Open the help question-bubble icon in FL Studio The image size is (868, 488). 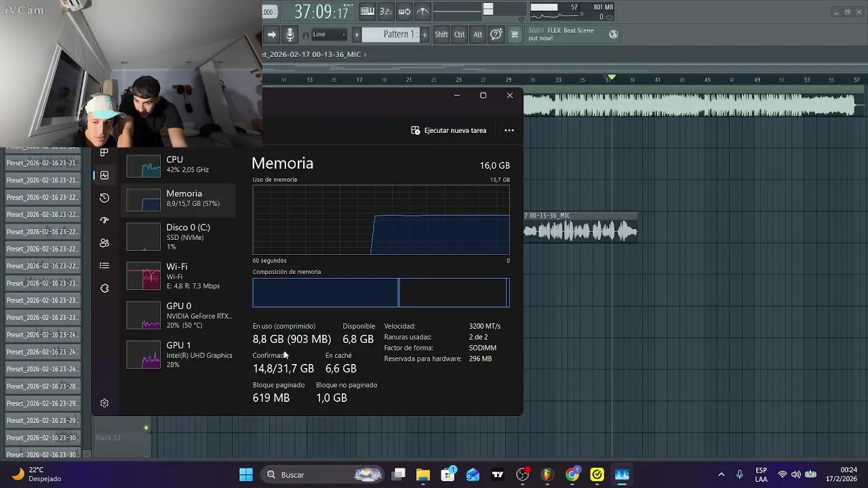tap(496, 35)
